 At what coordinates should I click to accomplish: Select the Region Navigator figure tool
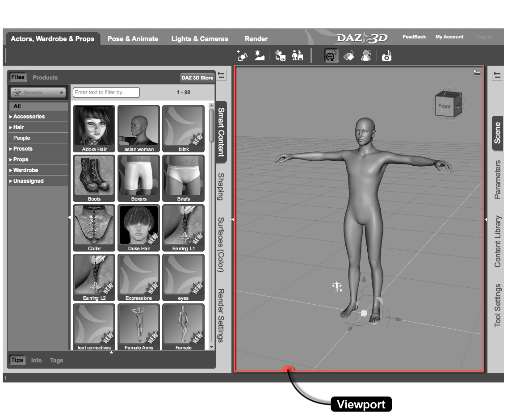(366, 56)
